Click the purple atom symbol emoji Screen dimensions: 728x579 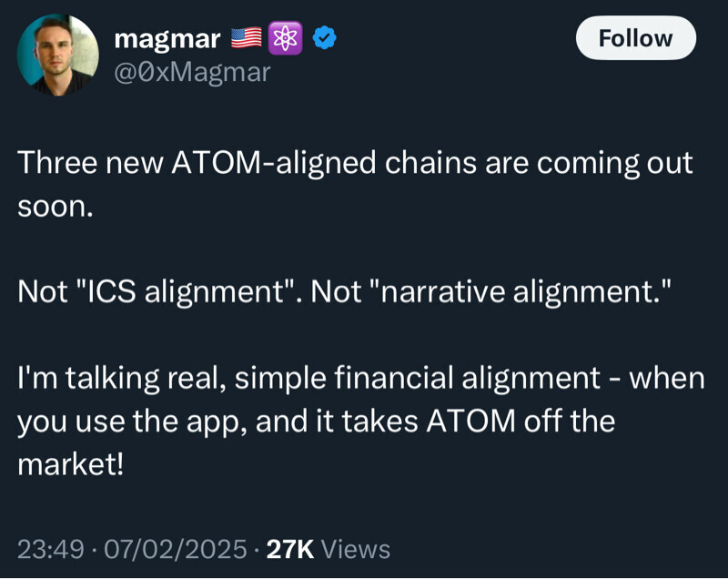(286, 38)
